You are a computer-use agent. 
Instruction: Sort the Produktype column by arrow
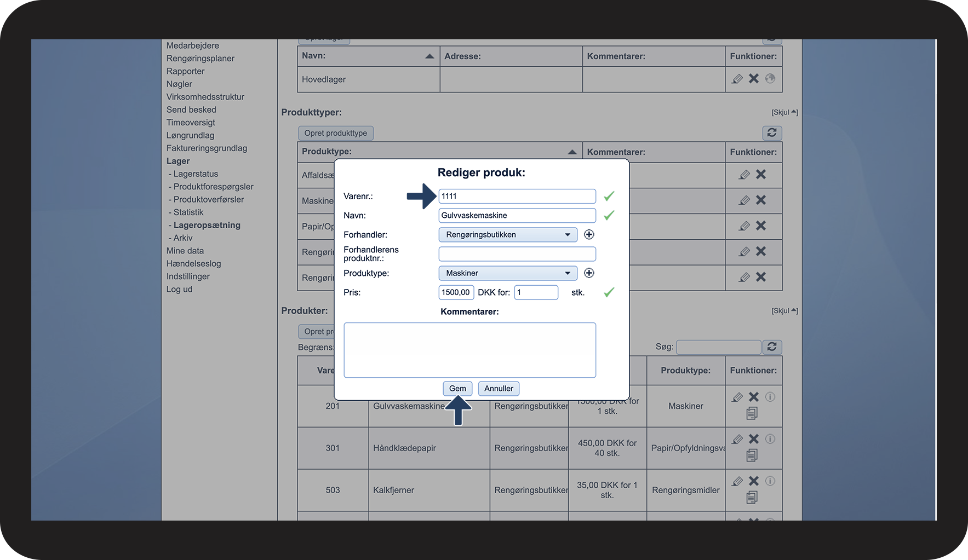[572, 152]
